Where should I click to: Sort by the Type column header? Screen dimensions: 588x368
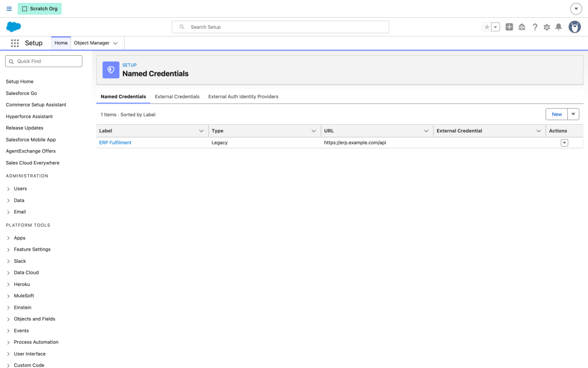click(x=218, y=131)
